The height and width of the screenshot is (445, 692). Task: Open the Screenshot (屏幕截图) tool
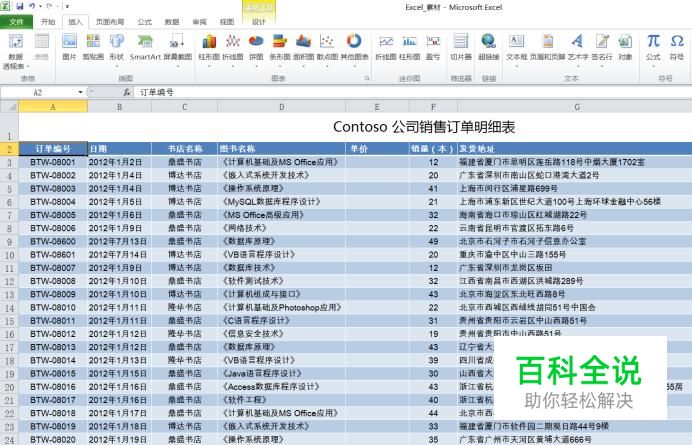click(x=178, y=49)
